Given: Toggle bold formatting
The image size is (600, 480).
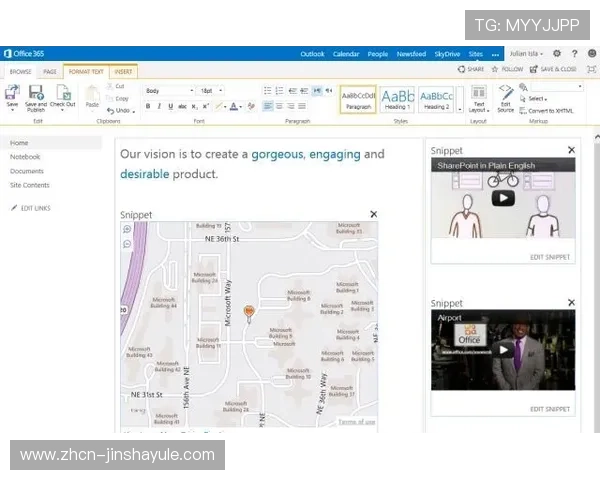Looking at the screenshot, I should 148,106.
